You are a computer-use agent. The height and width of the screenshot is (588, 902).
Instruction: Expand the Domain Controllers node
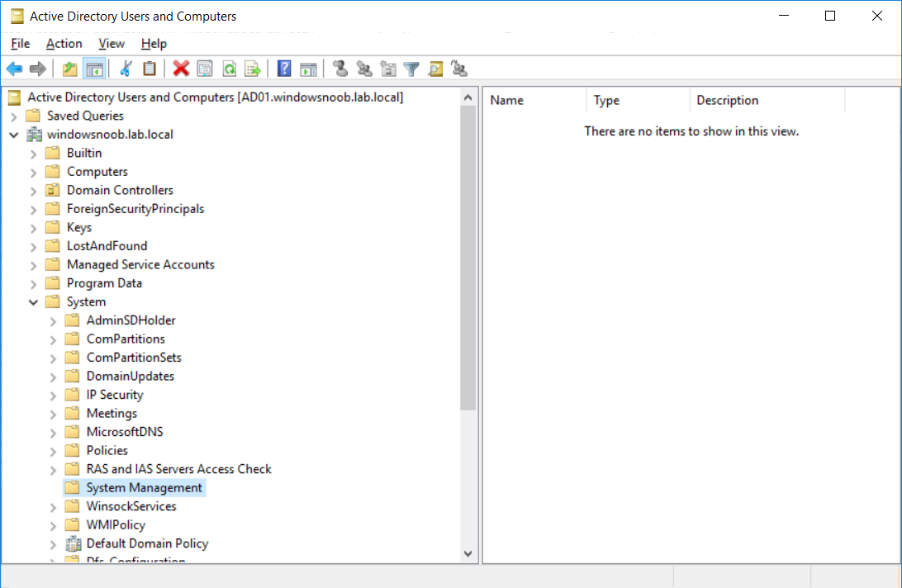[x=33, y=191]
